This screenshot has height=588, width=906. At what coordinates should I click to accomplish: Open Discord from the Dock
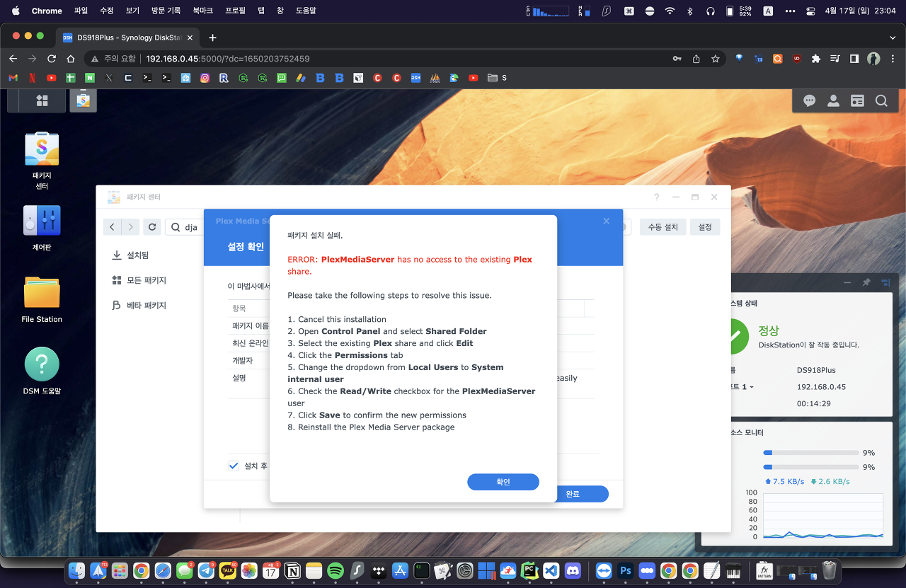coord(573,570)
